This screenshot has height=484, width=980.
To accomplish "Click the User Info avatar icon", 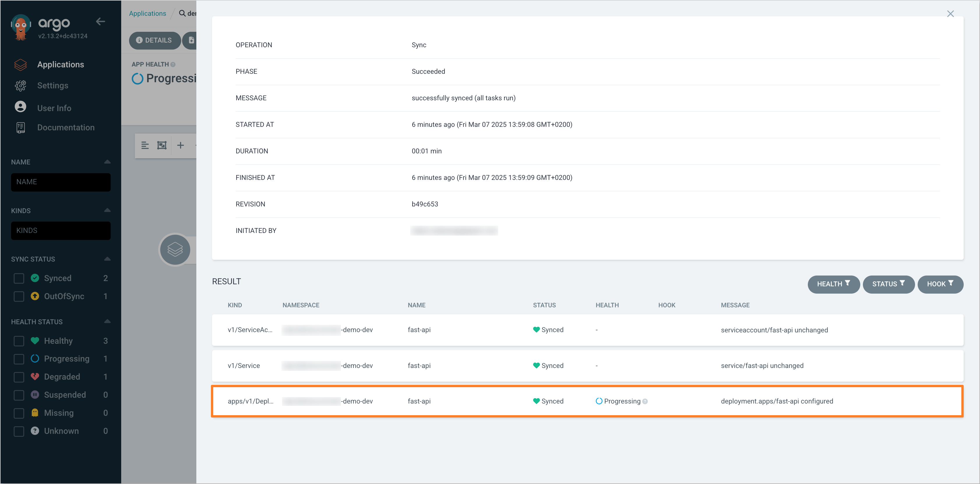I will (21, 107).
